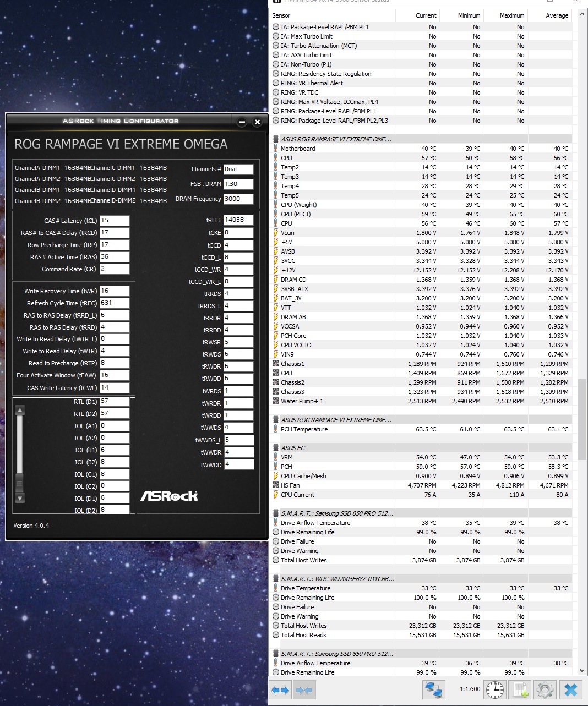Click the HWiNFO vertical scrollbar thumb
This screenshot has height=706, width=588.
[x=582, y=419]
